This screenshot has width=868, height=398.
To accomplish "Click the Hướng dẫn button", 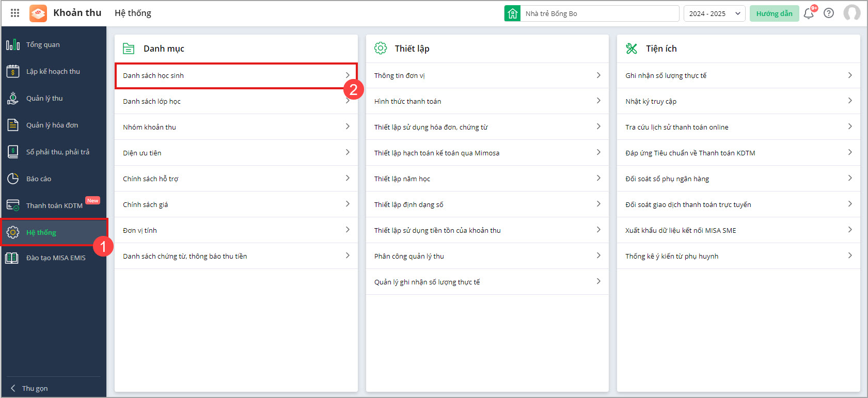I will 774,13.
